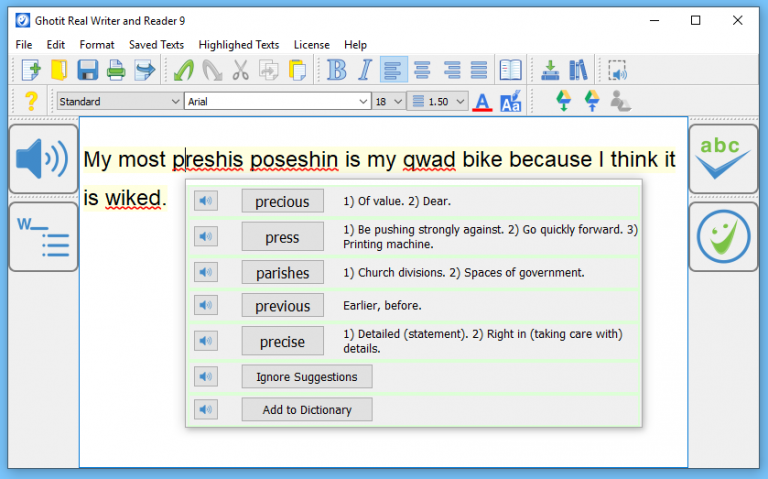The width and height of the screenshot is (768, 479).
Task: Toggle italic formatting
Action: (365, 70)
